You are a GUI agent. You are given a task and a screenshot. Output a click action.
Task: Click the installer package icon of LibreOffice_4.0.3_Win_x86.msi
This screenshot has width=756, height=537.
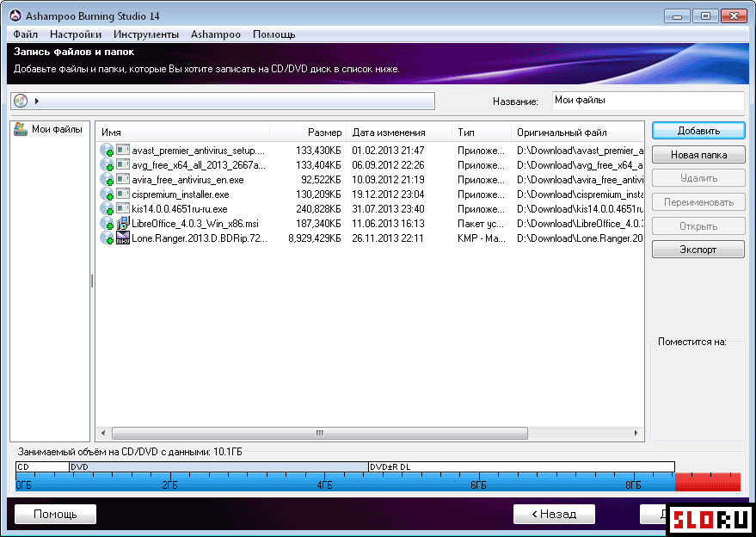(123, 223)
